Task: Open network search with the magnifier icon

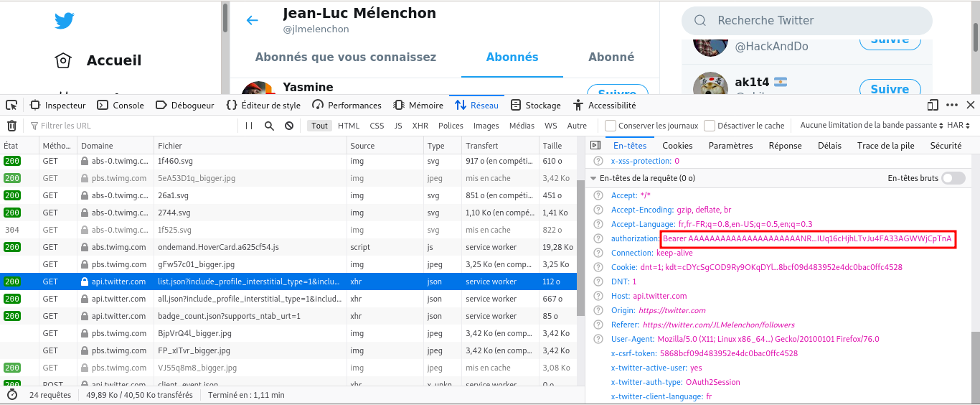Action: tap(269, 126)
